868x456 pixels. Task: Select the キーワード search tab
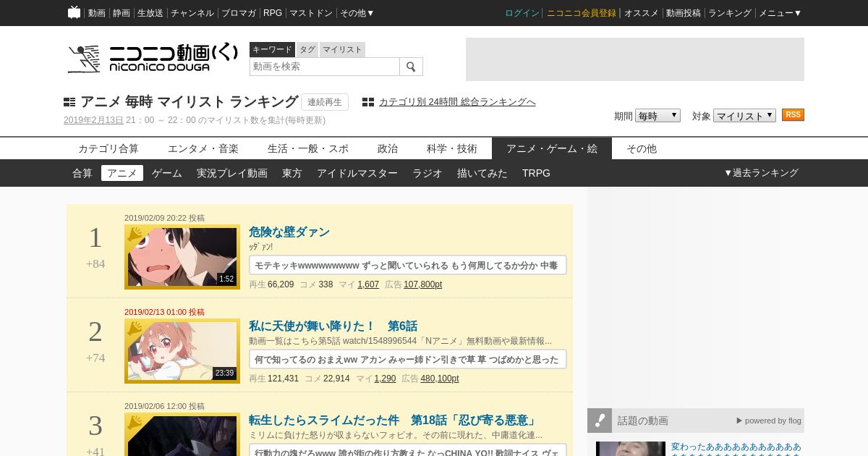tap(272, 49)
